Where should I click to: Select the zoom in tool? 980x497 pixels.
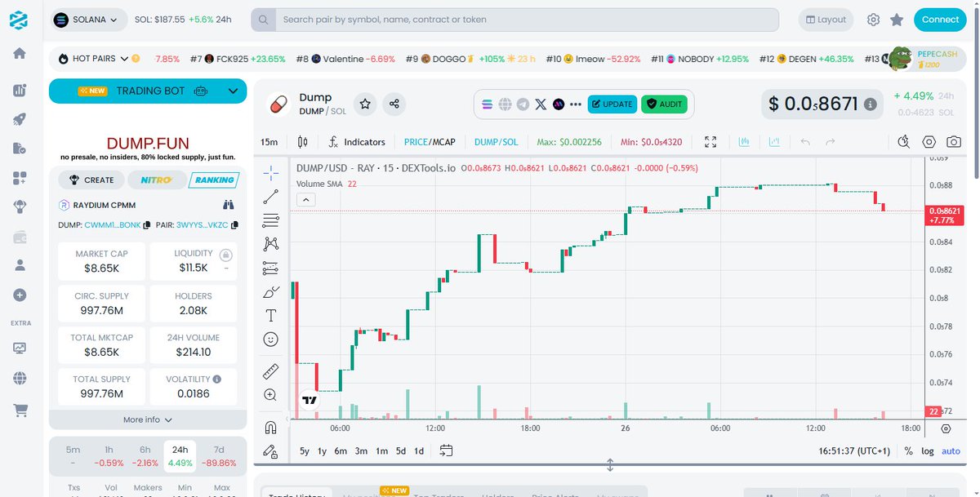pyautogui.click(x=271, y=395)
